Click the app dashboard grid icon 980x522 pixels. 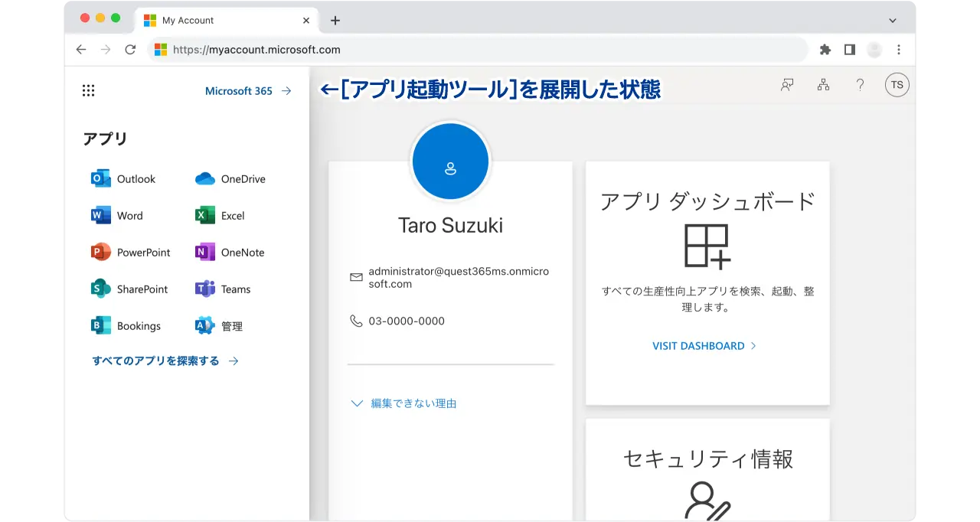click(x=707, y=246)
